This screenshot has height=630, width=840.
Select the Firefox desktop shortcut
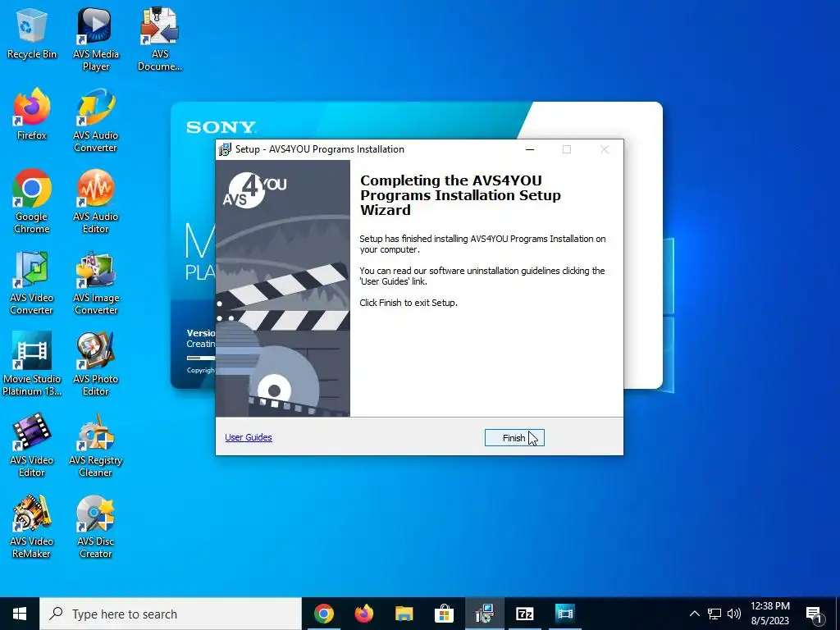click(32, 115)
